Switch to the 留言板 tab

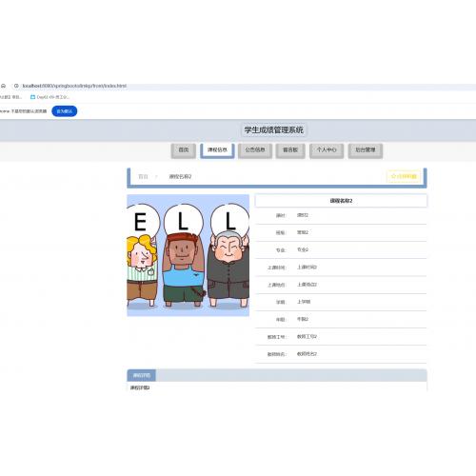click(290, 150)
